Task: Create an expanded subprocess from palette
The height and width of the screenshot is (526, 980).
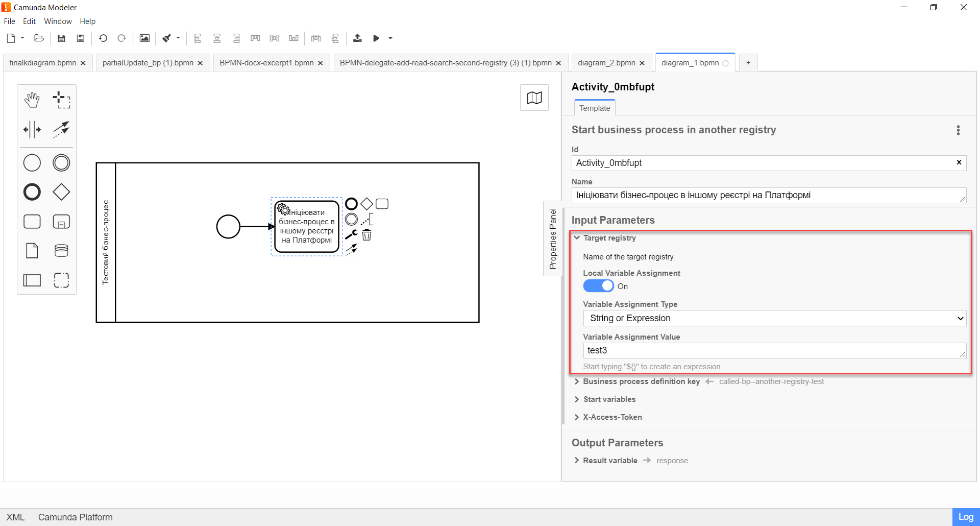Action: [x=61, y=222]
